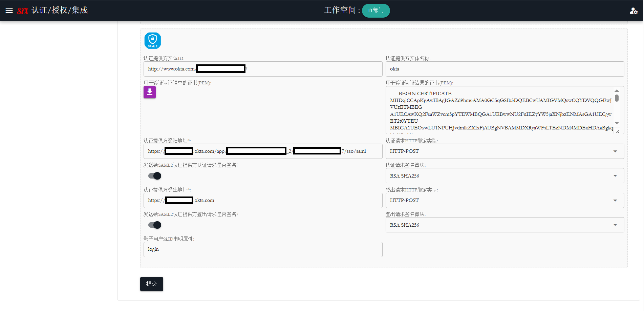Focus the 影子用户源ID申明属性 login field
Viewport: 644px width, 311px height.
point(263,249)
